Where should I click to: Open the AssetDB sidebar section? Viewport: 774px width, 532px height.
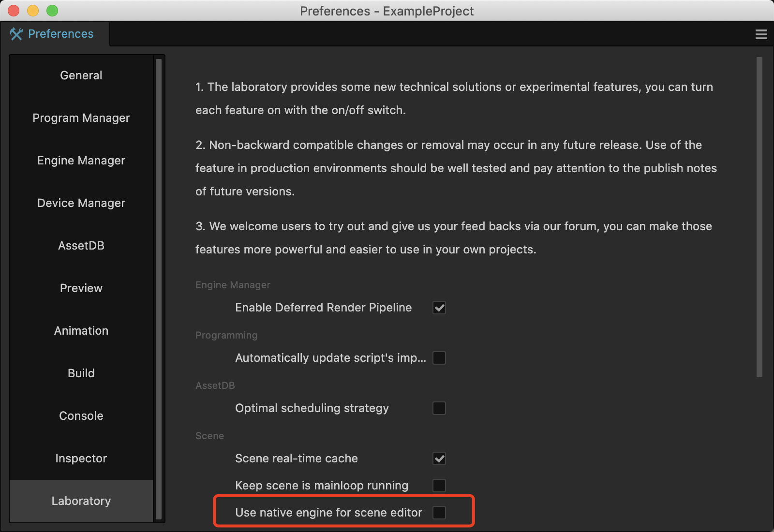tap(81, 246)
